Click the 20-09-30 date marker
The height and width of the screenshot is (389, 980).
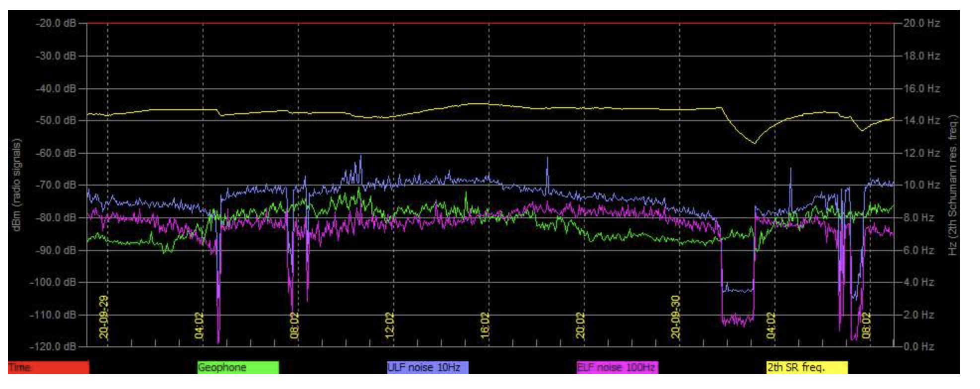[x=676, y=317]
